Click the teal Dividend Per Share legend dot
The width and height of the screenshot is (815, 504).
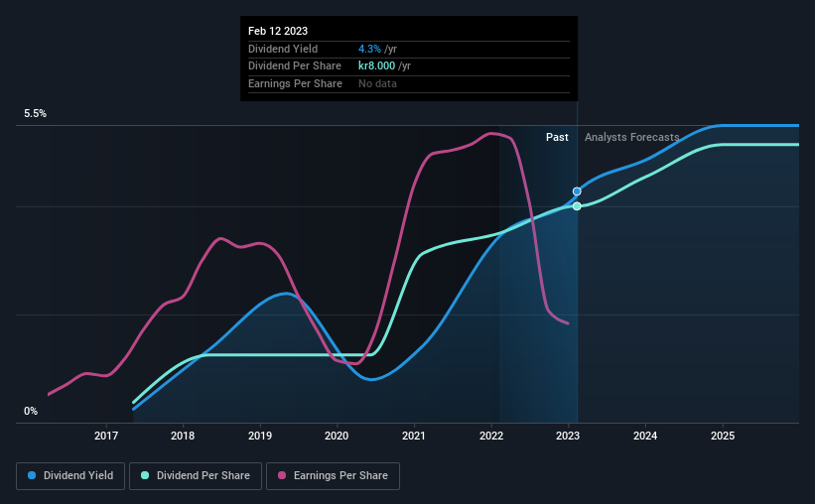145,475
